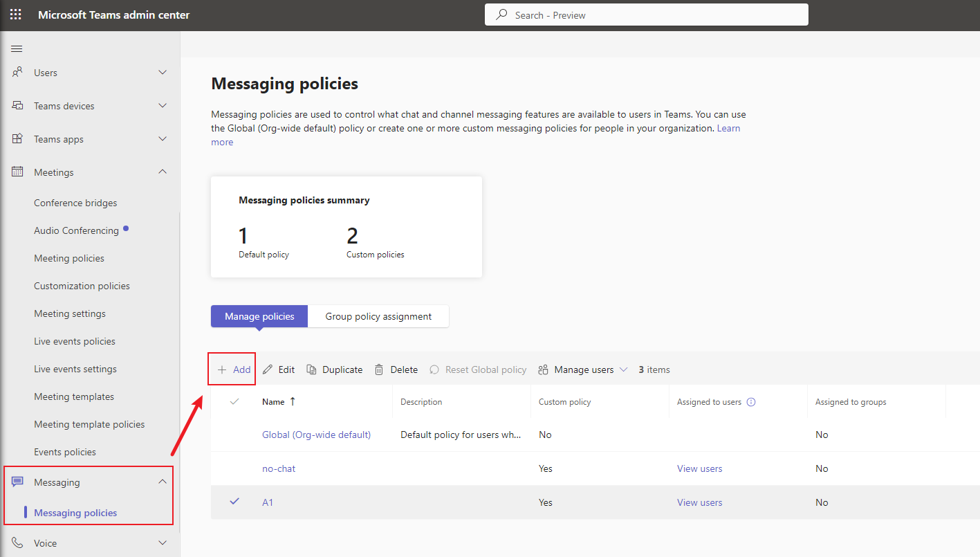Click the sort arrow next to Name
980x557 pixels.
pyautogui.click(x=293, y=401)
